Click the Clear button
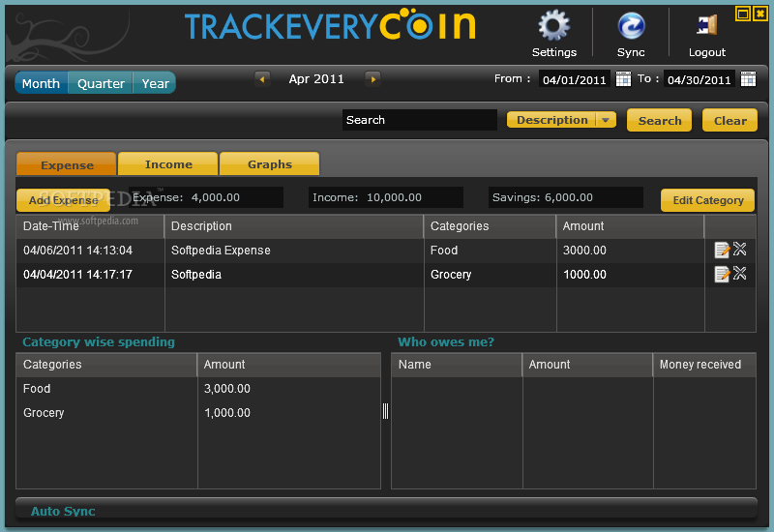This screenshot has width=774, height=532. (x=730, y=120)
